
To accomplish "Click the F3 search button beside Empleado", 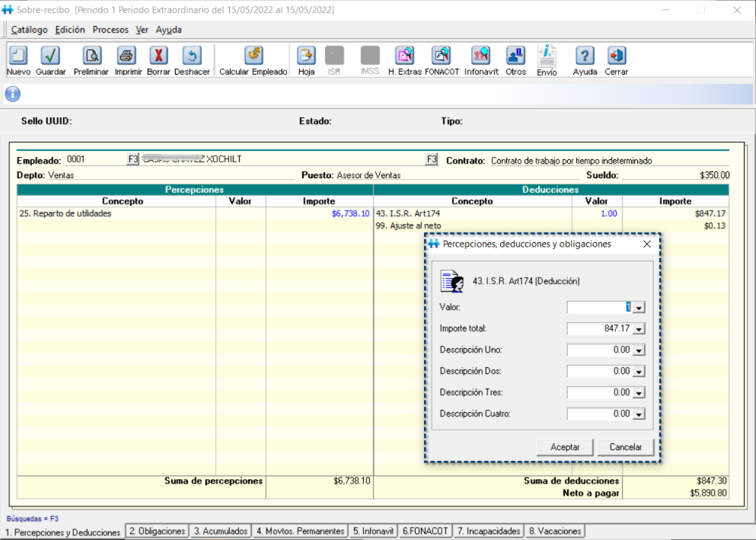I will point(130,159).
